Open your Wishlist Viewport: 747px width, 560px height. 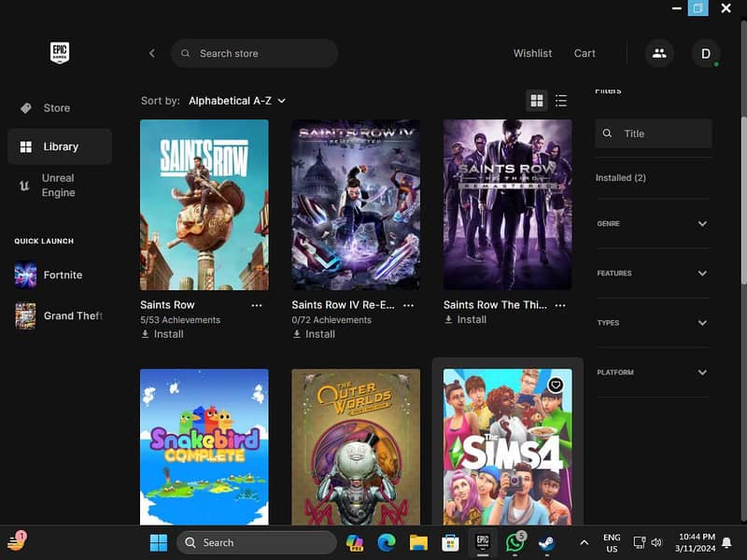pyautogui.click(x=532, y=53)
